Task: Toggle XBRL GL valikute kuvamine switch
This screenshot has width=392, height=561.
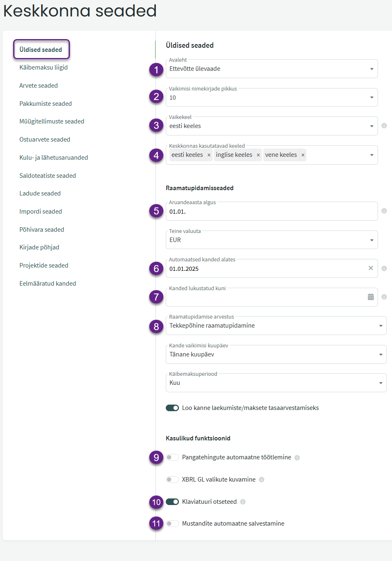Action: pyautogui.click(x=172, y=480)
